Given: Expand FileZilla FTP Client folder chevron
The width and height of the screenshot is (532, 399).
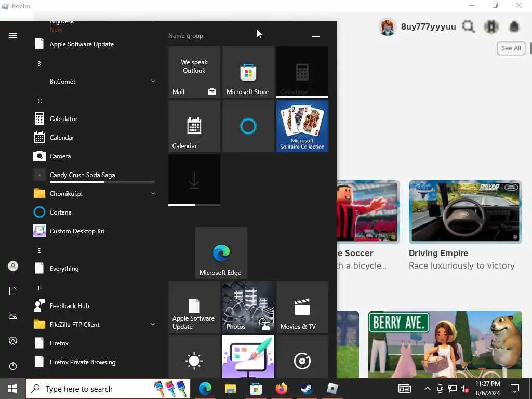Looking at the screenshot, I should tap(153, 324).
